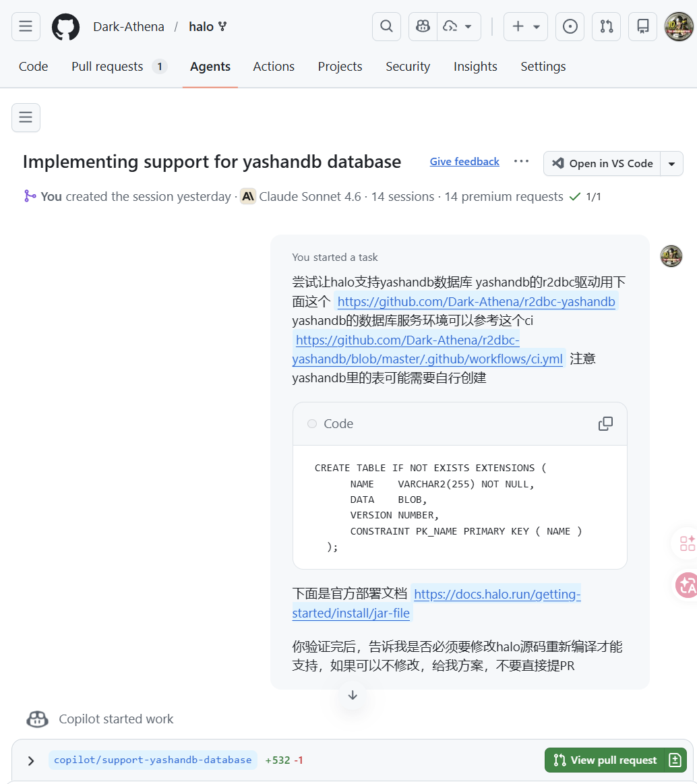697x784 pixels.
Task: Open the create new plus dropdown
Action: point(526,26)
